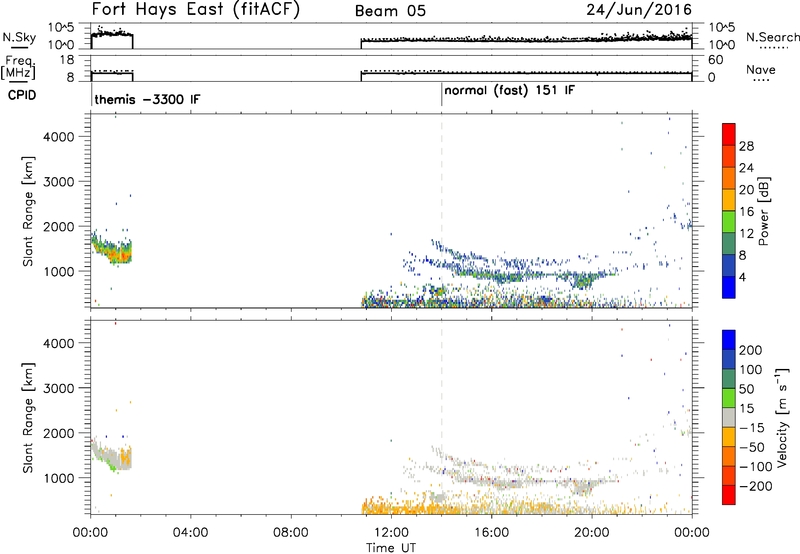Click the 'N.Sky' axis label
The width and height of the screenshot is (800, 554).
pyautogui.click(x=19, y=37)
